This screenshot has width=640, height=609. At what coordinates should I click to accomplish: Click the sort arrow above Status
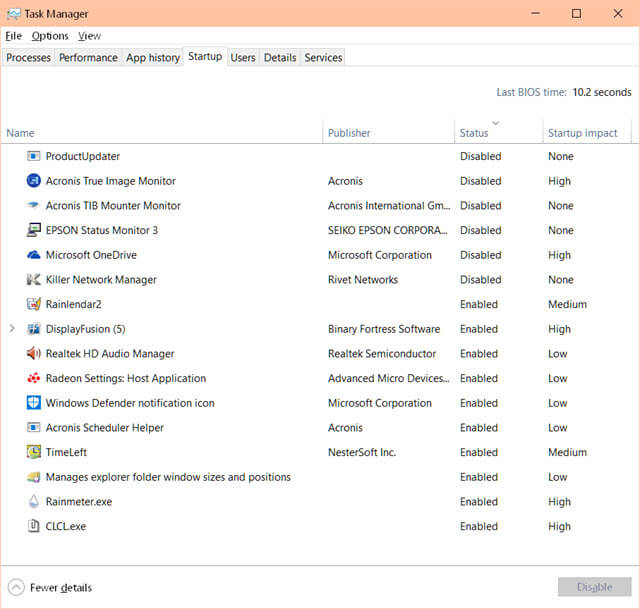click(496, 123)
